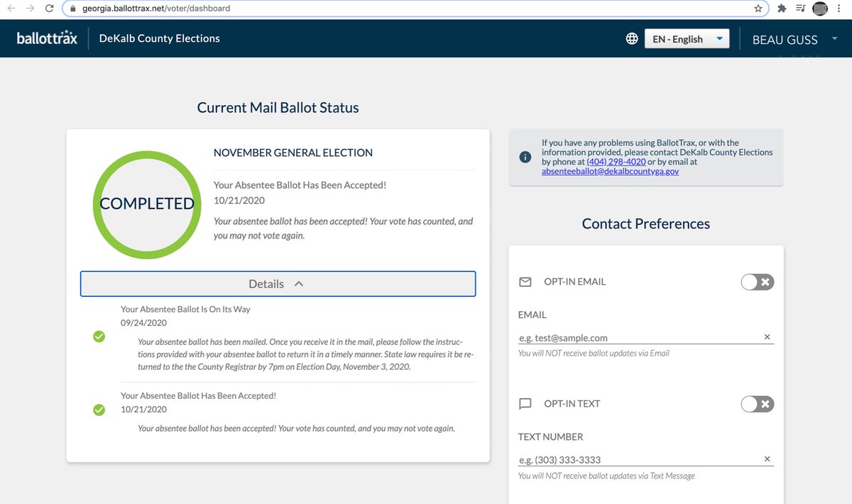This screenshot has height=504, width=852.
Task: Bookmark this page with the star icon
Action: [758, 9]
